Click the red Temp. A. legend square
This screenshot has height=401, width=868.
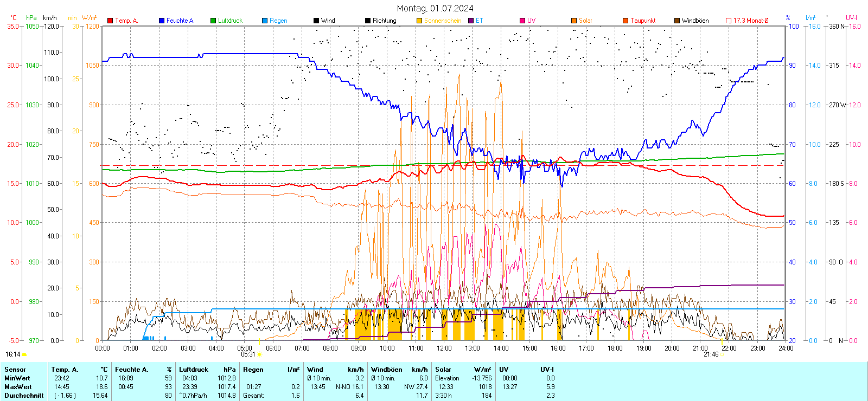[110, 21]
